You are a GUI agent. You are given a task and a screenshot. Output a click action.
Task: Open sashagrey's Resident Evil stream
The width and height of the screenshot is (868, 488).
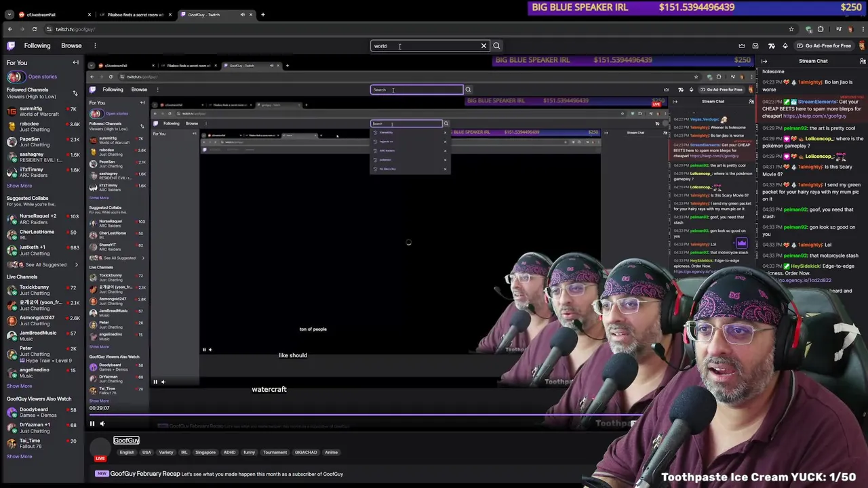point(43,157)
